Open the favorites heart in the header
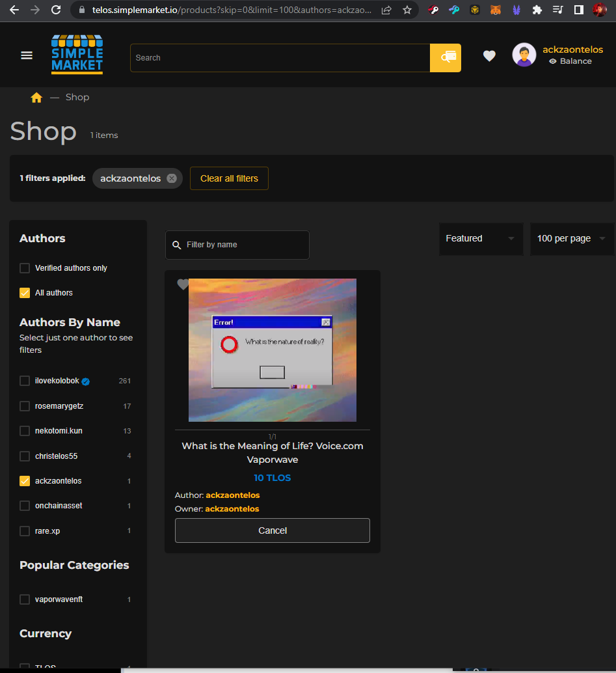The width and height of the screenshot is (616, 673). [489, 56]
